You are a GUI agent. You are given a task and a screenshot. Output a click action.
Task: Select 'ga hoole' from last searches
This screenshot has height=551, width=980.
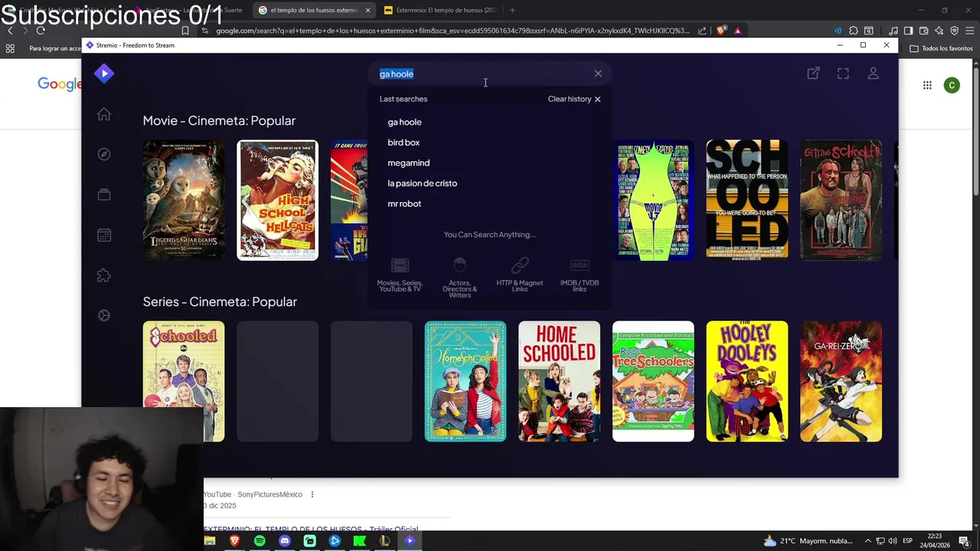coord(404,122)
